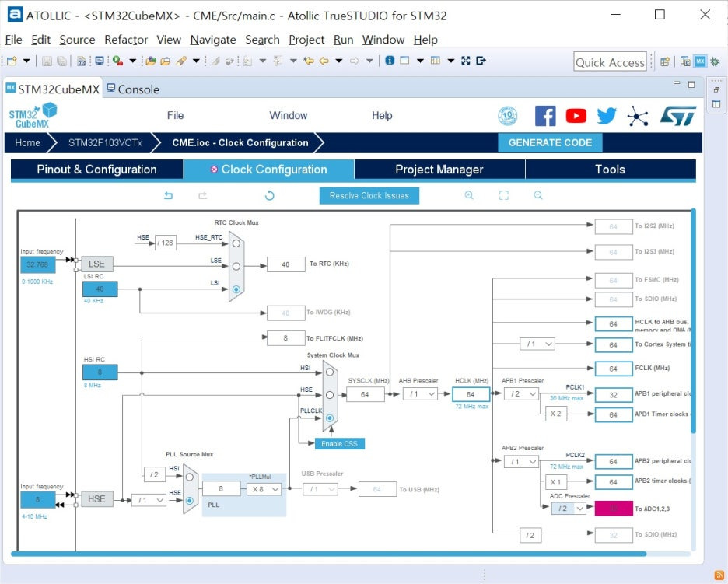The height and width of the screenshot is (584, 728).
Task: Click the New file toolbar icon
Action: pyautogui.click(x=12, y=61)
